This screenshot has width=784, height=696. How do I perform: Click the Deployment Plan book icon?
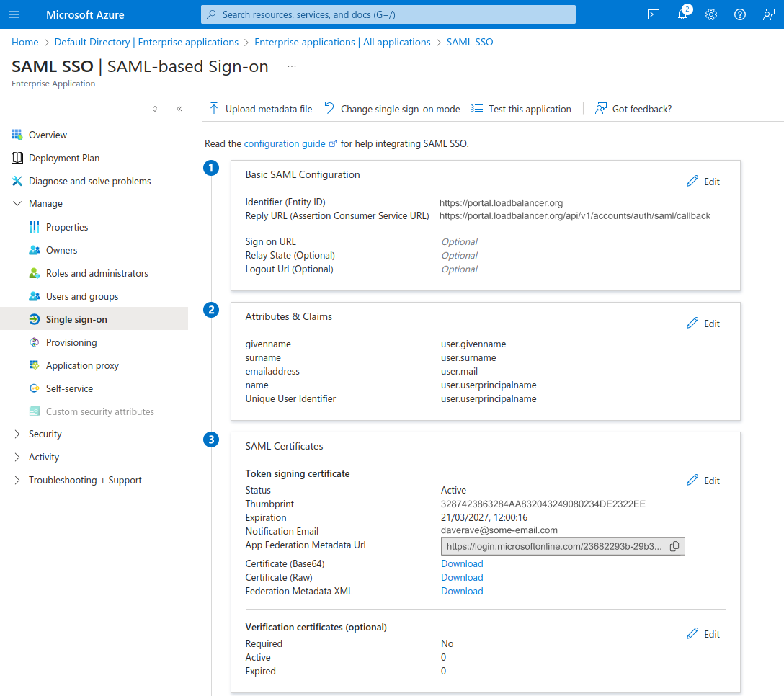point(17,158)
